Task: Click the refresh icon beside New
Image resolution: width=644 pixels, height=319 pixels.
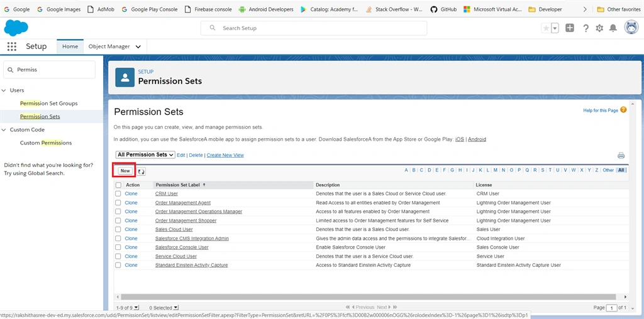Action: [142, 171]
